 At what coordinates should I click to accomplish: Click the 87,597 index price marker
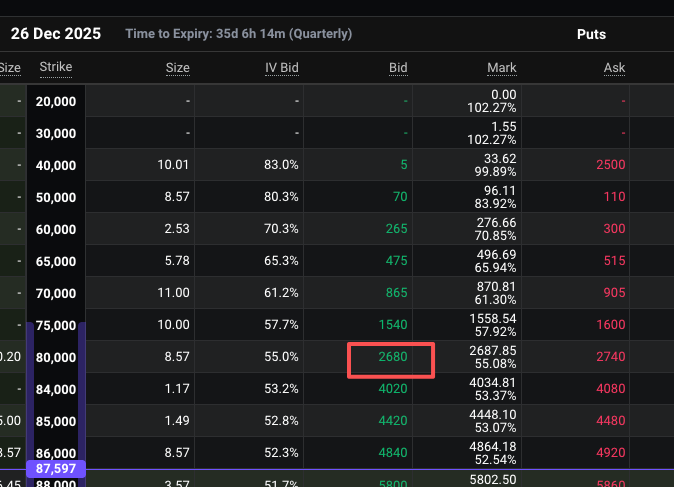pyautogui.click(x=56, y=469)
